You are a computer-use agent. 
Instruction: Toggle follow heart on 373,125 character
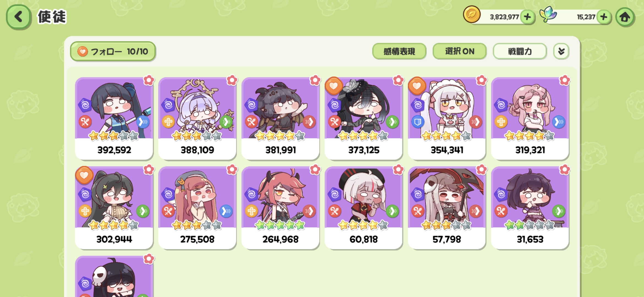click(334, 86)
